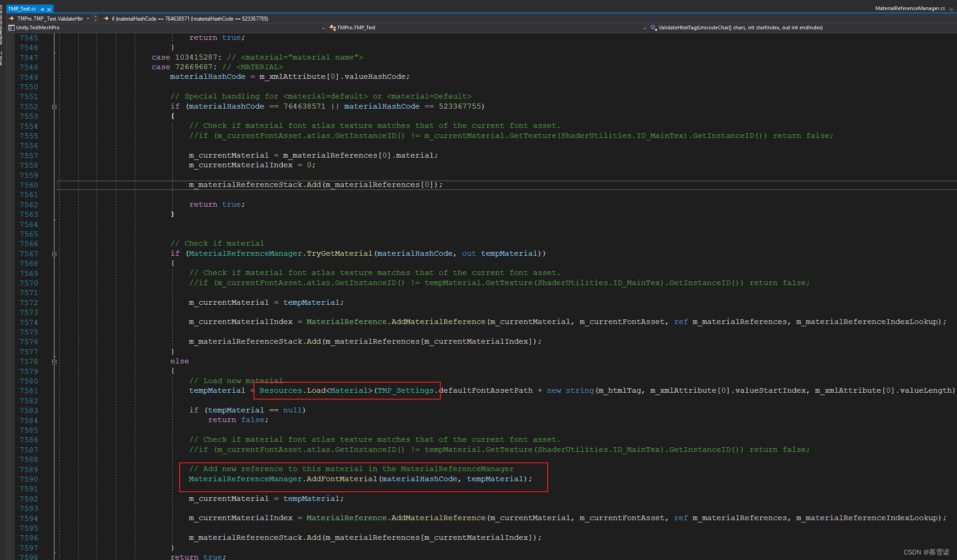Click the AddFontMaterial method call

tap(341, 479)
